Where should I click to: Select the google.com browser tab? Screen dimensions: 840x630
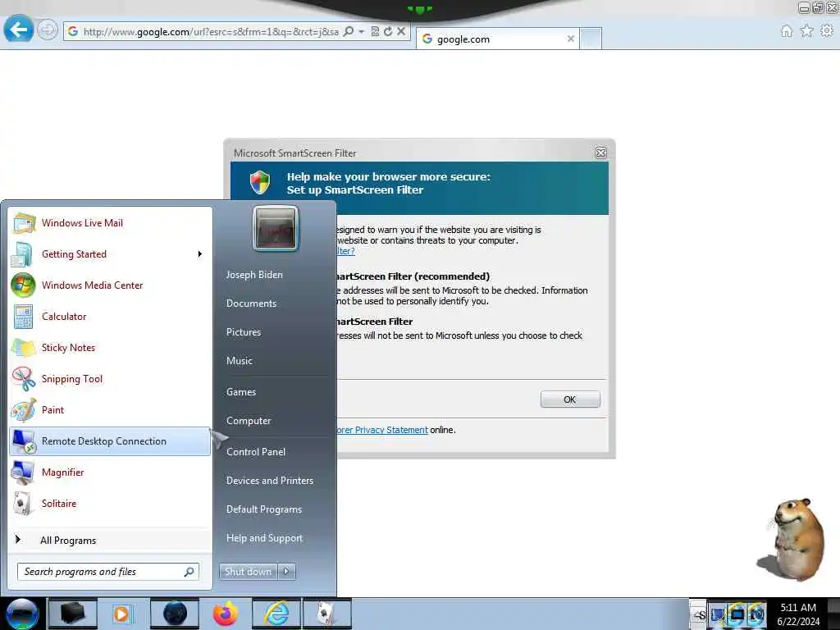[497, 39]
